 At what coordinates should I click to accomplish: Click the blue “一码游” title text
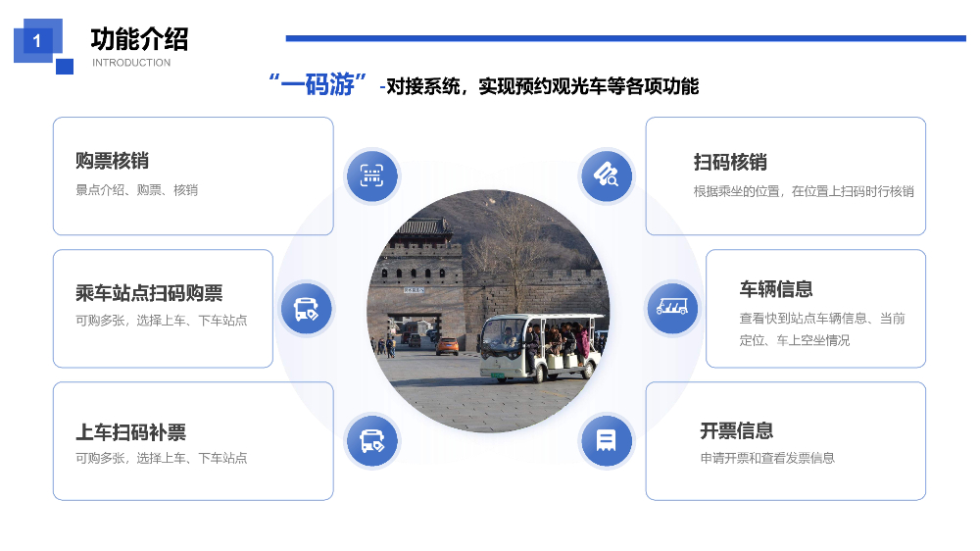(318, 84)
